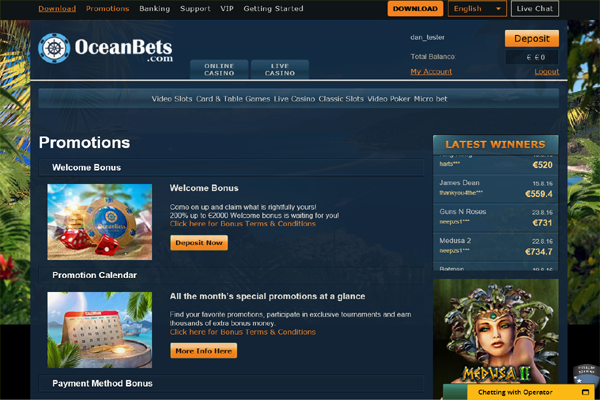
Task: Open the My Account link
Action: pos(431,72)
